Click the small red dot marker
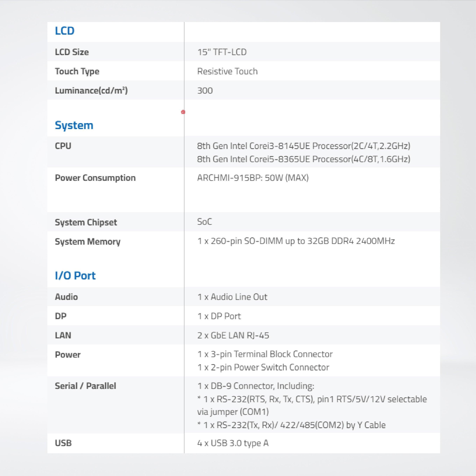 pyautogui.click(x=183, y=112)
